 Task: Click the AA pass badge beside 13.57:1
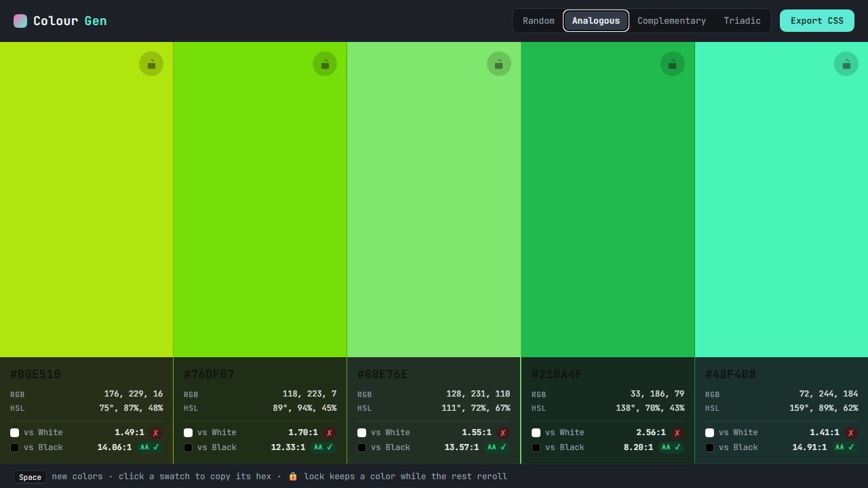[x=497, y=447]
